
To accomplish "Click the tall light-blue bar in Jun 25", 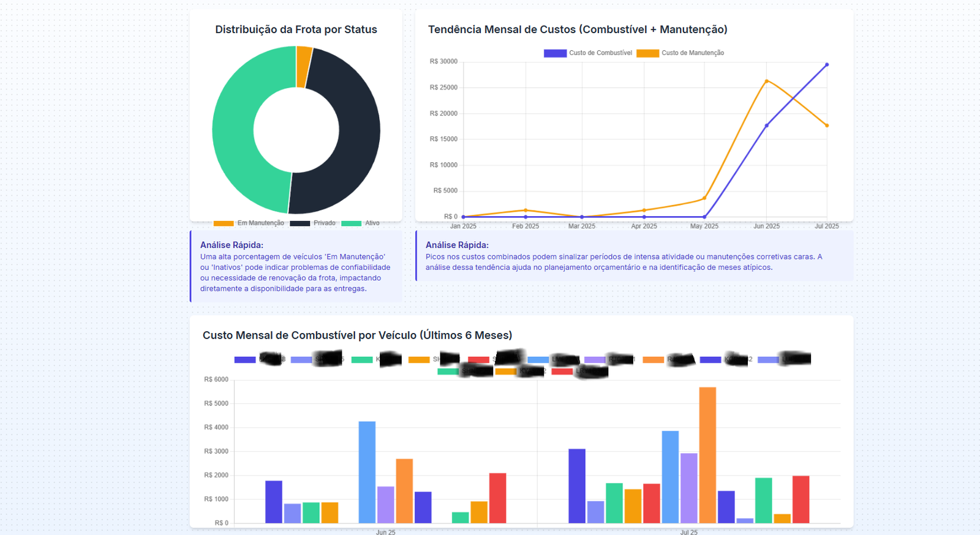I will coord(367,471).
